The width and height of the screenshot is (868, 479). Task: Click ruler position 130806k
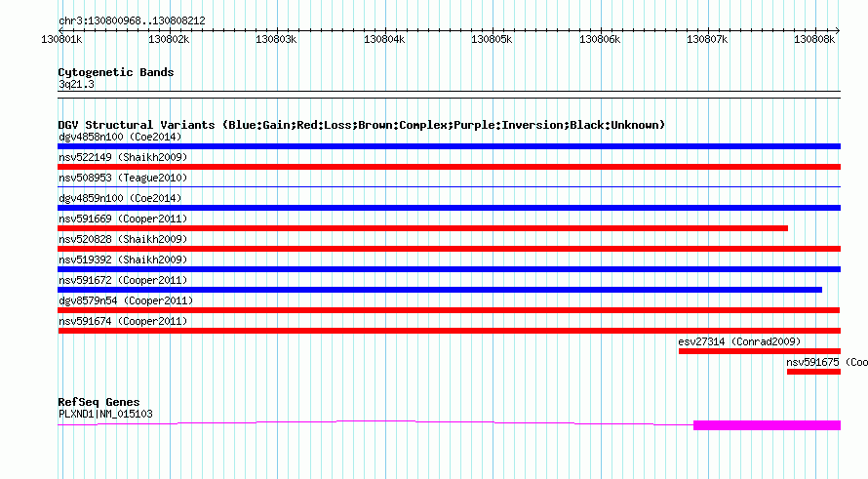pos(600,39)
